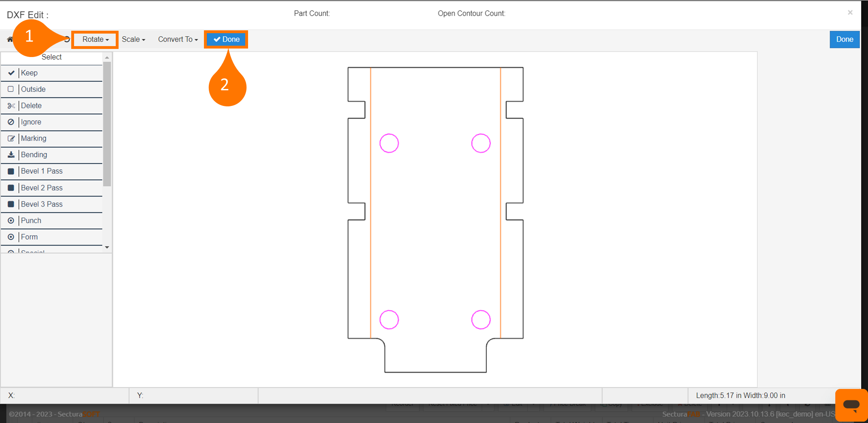Open the Rotate dropdown menu
The width and height of the screenshot is (868, 423).
click(x=95, y=39)
